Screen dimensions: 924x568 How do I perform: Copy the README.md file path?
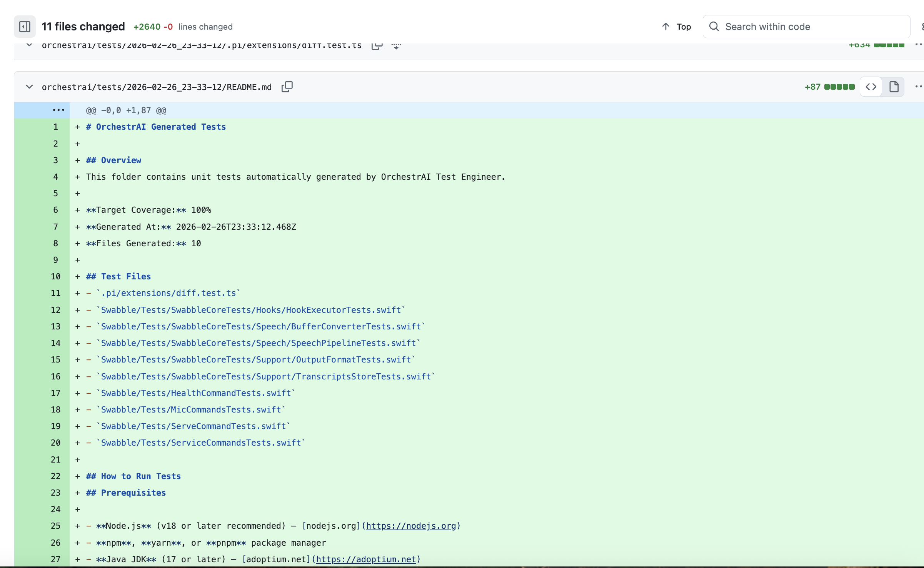pos(287,87)
